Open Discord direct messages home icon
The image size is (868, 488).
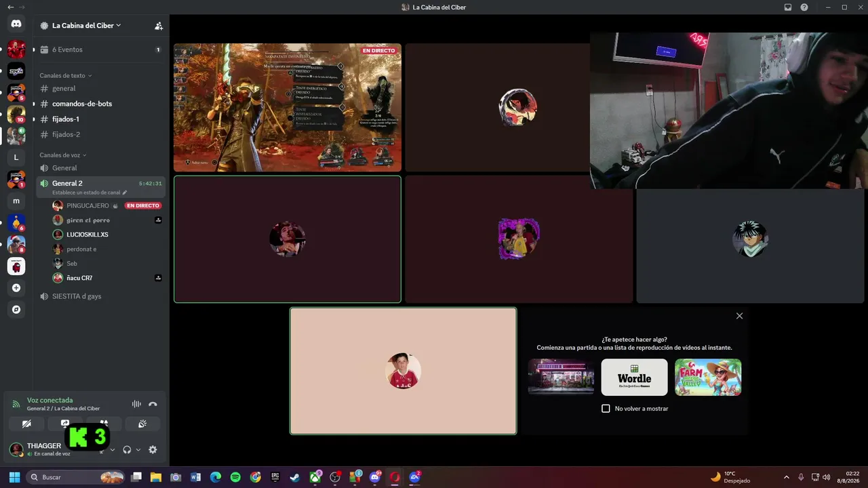point(16,24)
